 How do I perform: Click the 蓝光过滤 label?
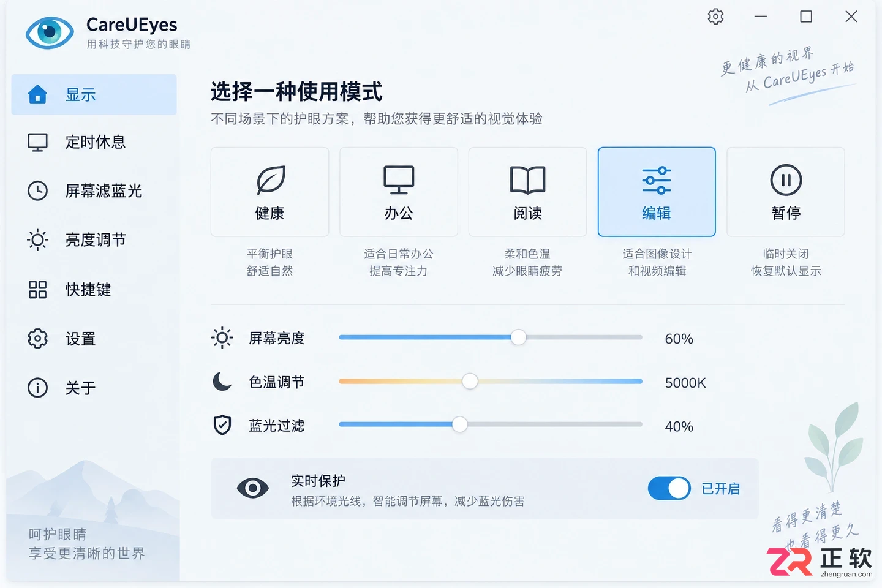tap(277, 426)
